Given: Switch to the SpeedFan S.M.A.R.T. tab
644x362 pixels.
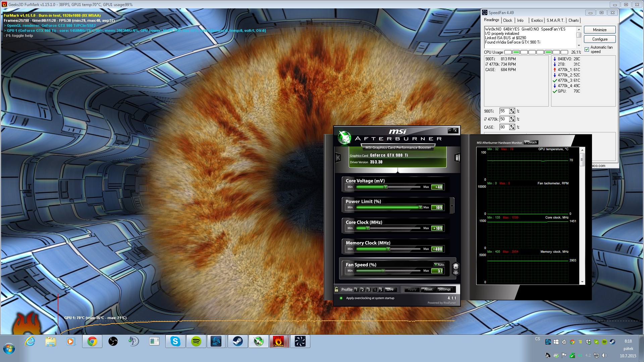Looking at the screenshot, I should pos(555,20).
